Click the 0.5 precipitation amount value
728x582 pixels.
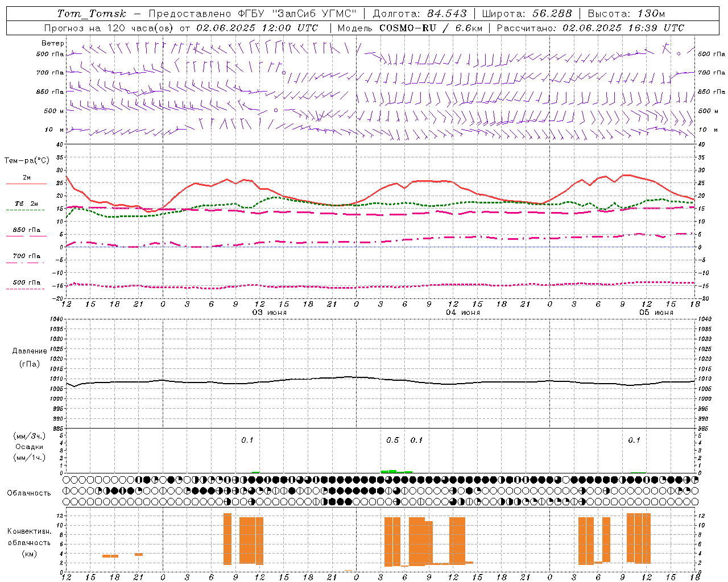[x=392, y=440]
